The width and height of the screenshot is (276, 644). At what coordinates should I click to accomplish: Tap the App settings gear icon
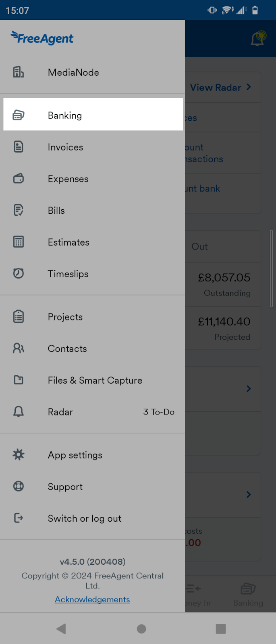click(x=18, y=454)
